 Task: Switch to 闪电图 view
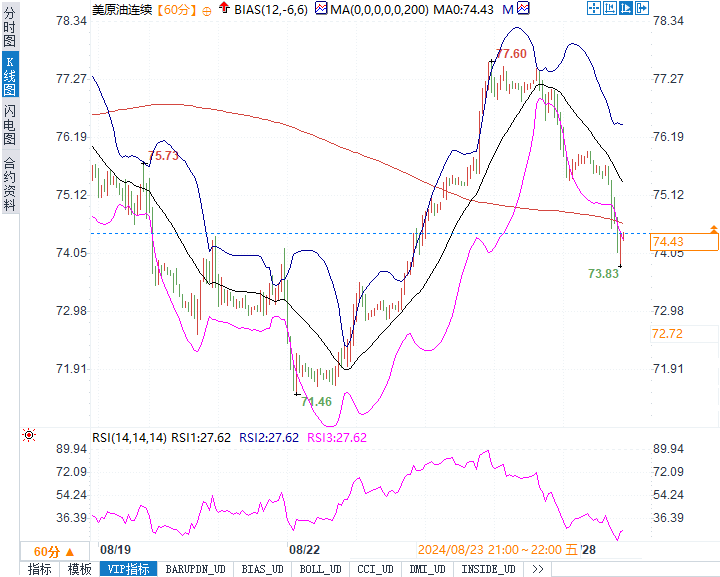tap(10, 124)
